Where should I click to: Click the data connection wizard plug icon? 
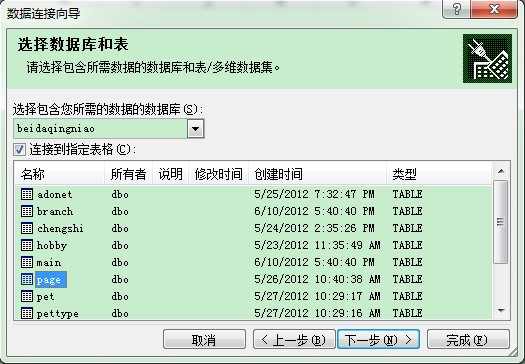(x=487, y=58)
